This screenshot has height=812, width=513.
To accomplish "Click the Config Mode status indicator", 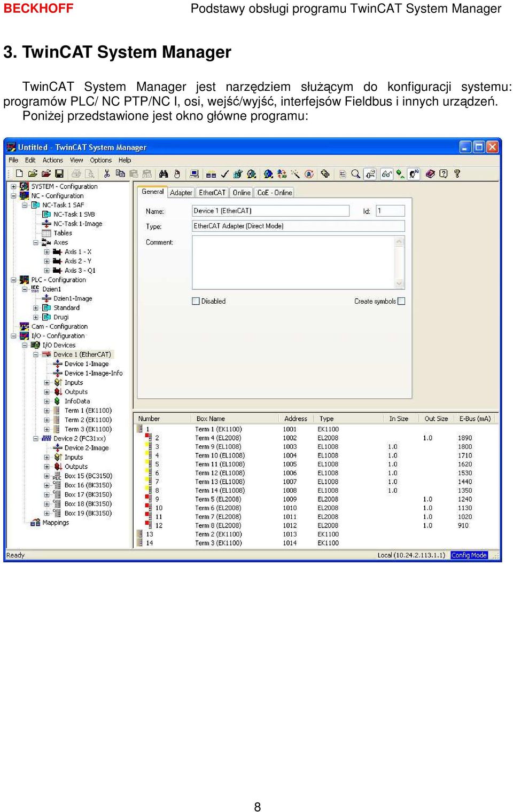I will point(469,555).
